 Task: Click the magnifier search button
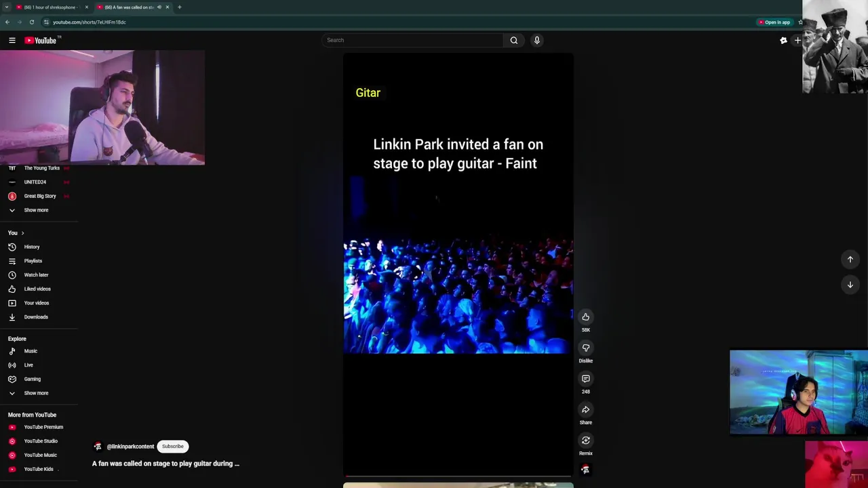[x=514, y=40]
